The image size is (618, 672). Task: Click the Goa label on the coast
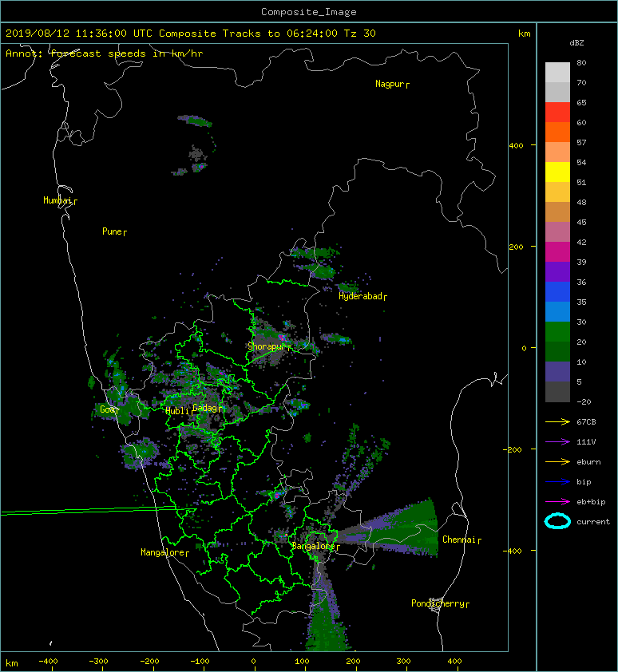click(x=109, y=409)
